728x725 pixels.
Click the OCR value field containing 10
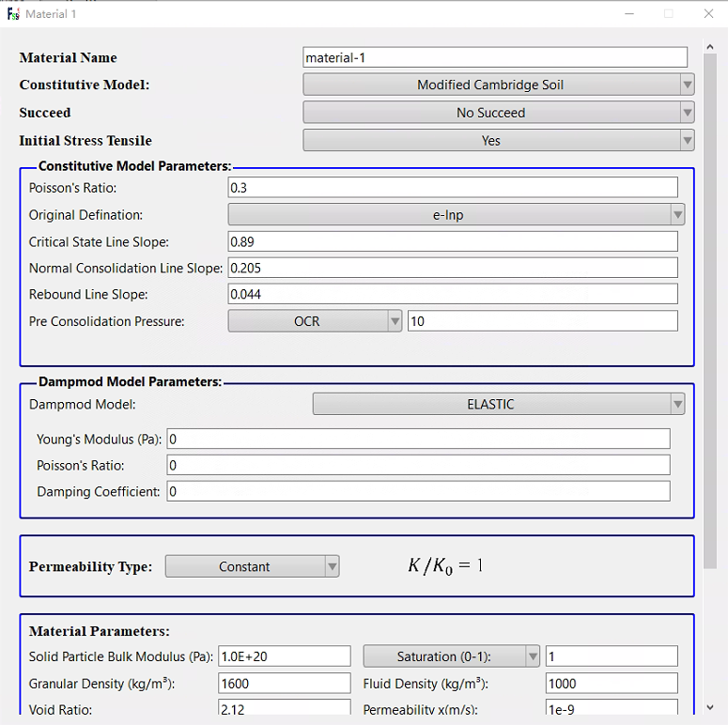[543, 321]
